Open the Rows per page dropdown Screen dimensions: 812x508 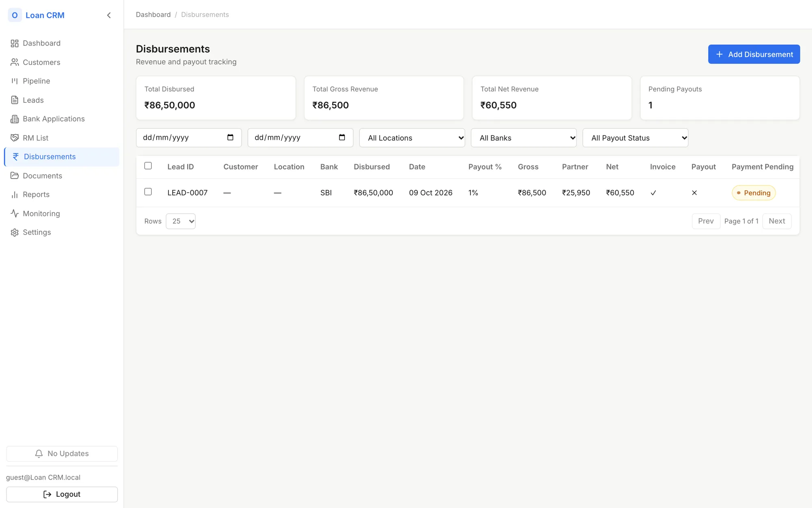(181, 221)
